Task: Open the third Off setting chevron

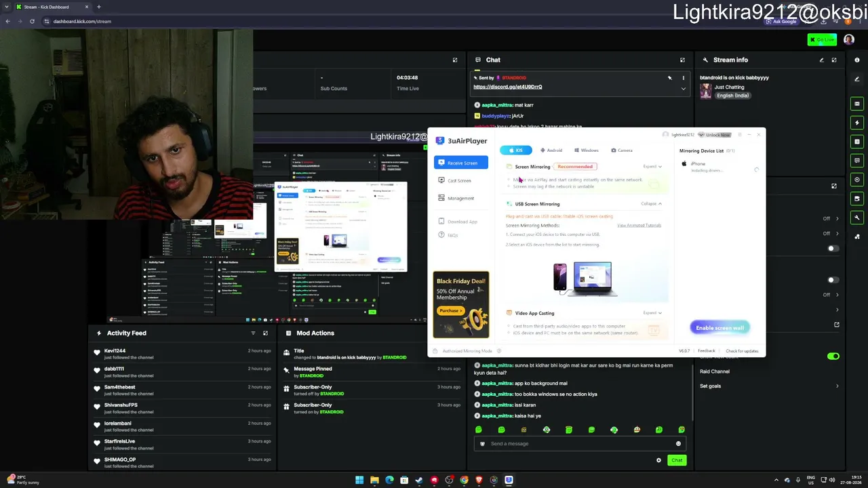Action: tap(837, 295)
